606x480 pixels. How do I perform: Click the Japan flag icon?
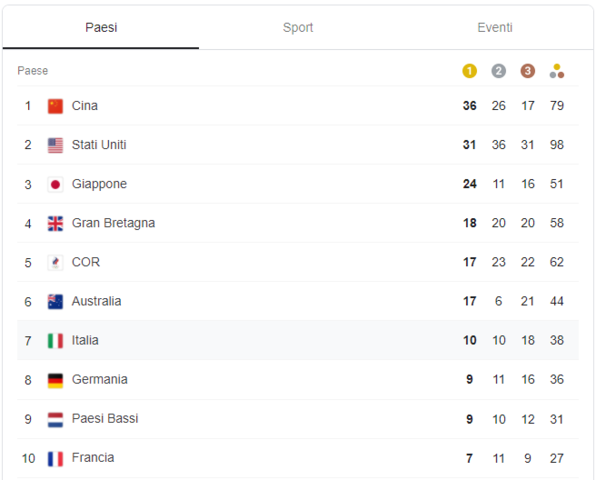55,184
